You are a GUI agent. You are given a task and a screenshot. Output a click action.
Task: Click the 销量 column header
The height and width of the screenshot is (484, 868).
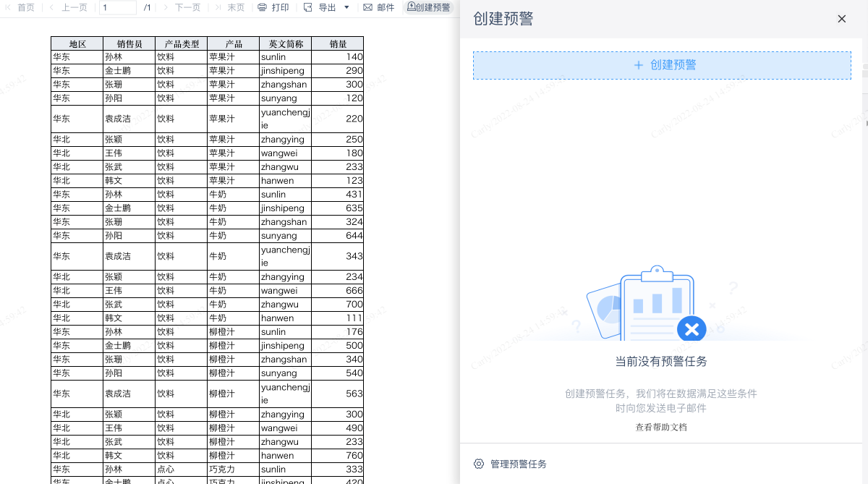click(338, 43)
